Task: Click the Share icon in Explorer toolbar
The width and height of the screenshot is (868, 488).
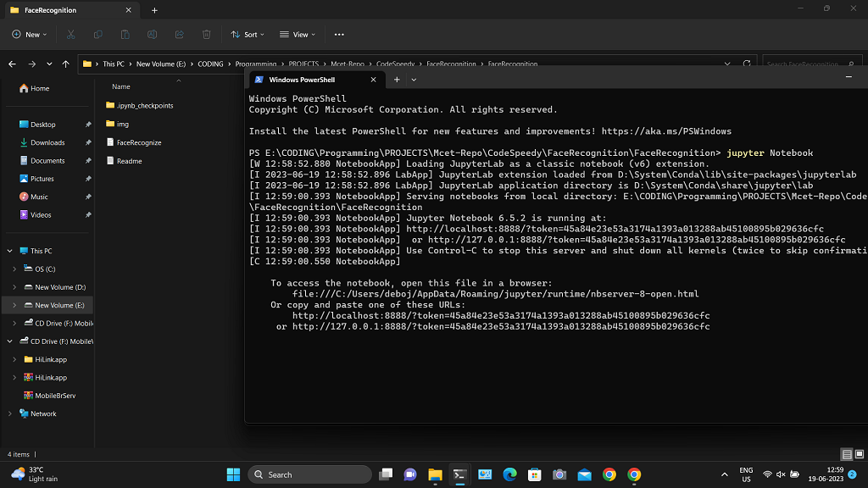Action: tap(180, 34)
